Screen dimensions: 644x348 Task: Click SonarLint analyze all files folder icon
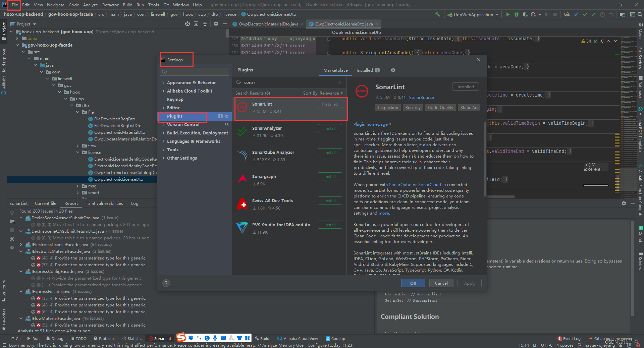[12, 222]
